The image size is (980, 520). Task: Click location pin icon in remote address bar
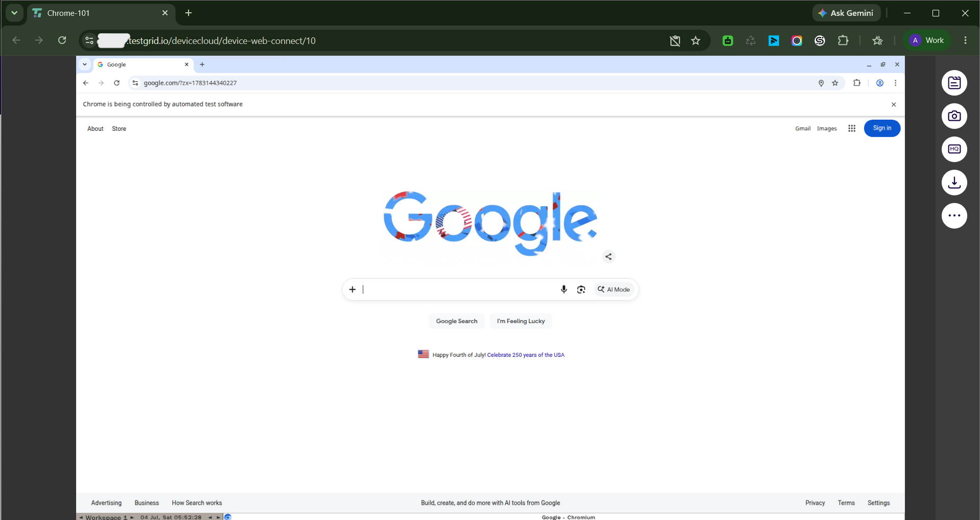(821, 83)
